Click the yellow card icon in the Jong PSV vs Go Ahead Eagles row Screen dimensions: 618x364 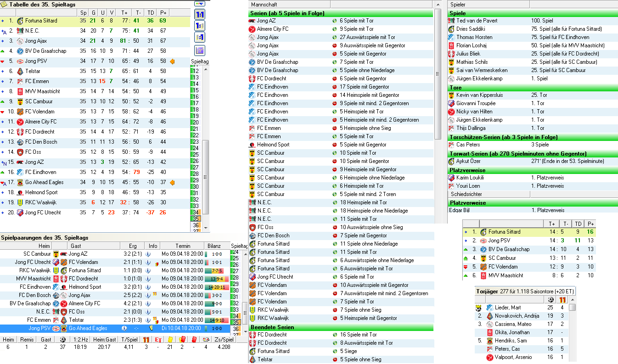[150, 328]
